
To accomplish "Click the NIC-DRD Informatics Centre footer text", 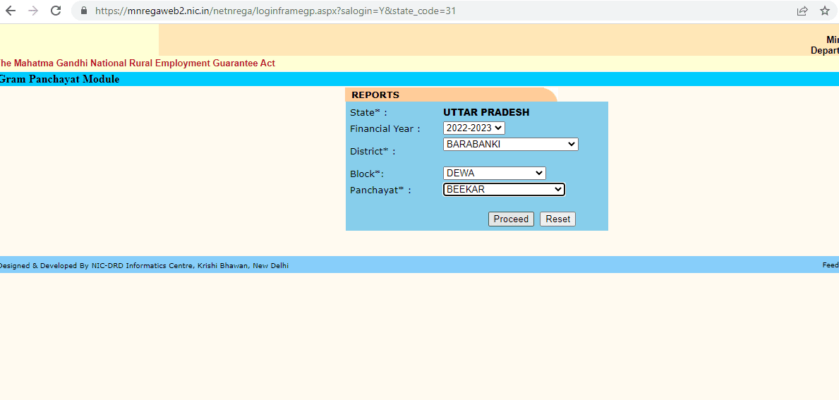I will pyautogui.click(x=144, y=265).
